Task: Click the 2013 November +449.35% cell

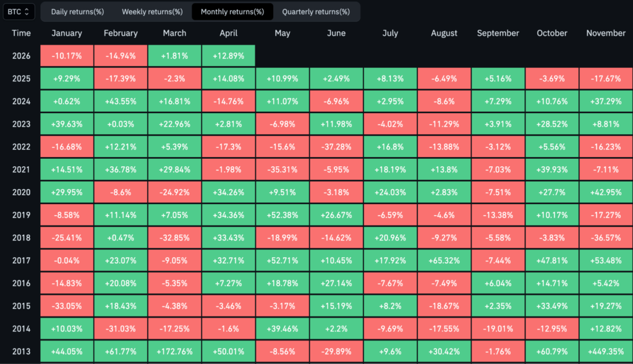Action: [x=606, y=352]
